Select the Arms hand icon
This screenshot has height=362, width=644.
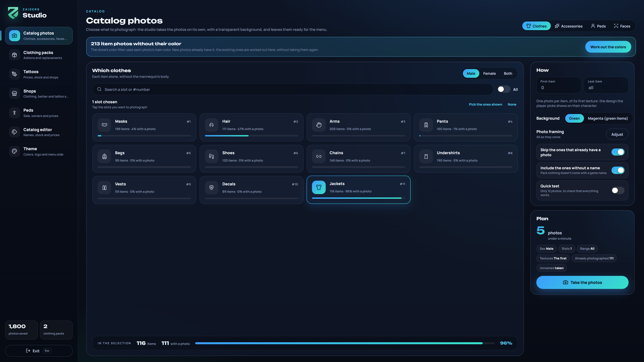coord(319,125)
